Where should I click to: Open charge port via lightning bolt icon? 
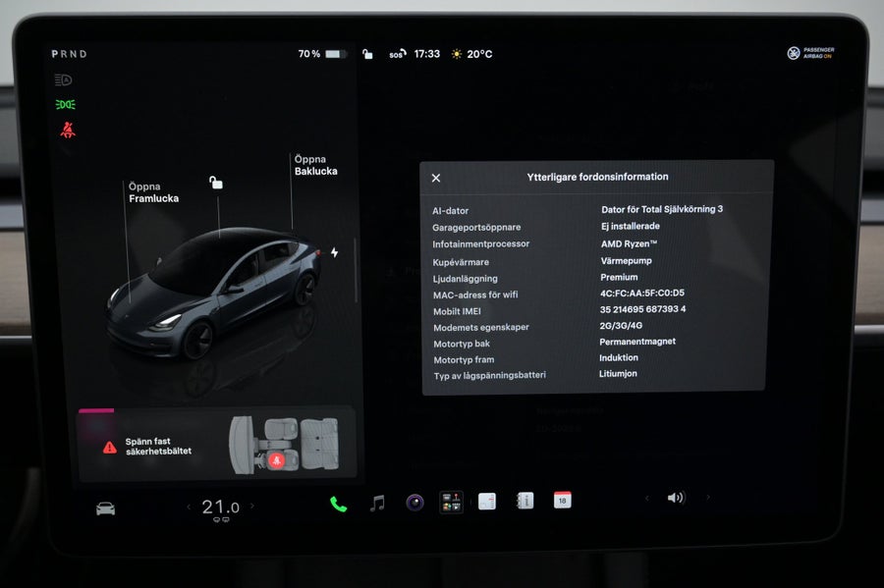tap(334, 252)
